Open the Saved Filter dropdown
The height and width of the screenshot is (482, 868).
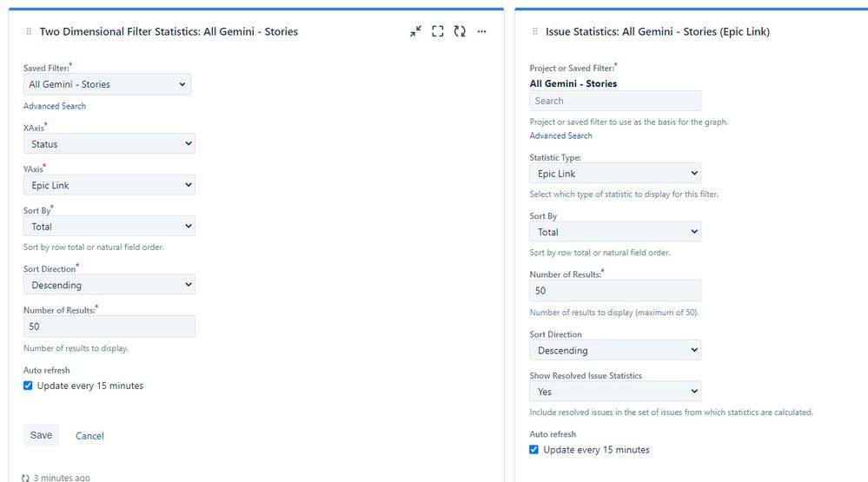coord(108,84)
